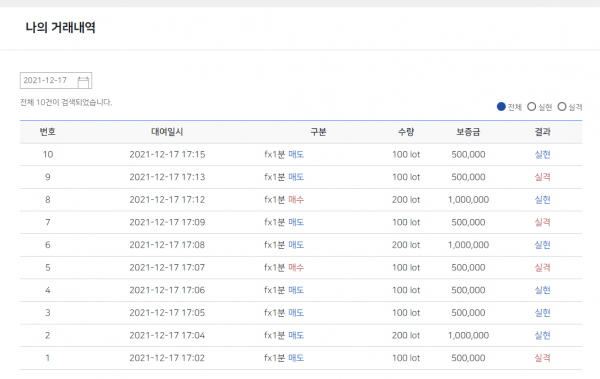Click the date 2021-12-17 17:05
Viewport: 600px width, 379px height.
(167, 312)
